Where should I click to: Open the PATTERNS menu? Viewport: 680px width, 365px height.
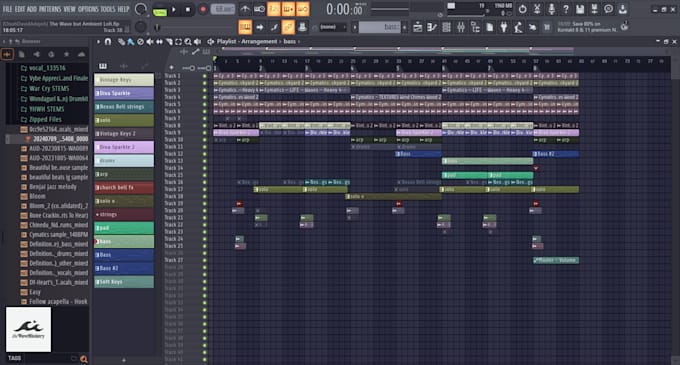50,9
